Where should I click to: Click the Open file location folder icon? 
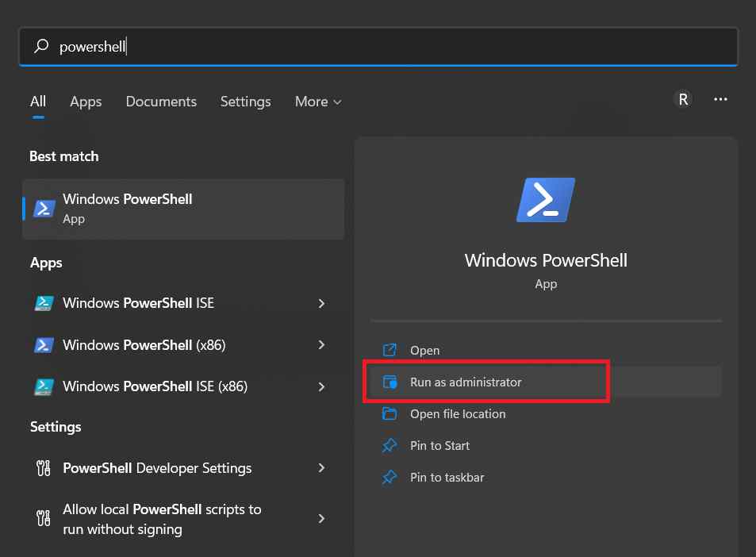(x=390, y=413)
